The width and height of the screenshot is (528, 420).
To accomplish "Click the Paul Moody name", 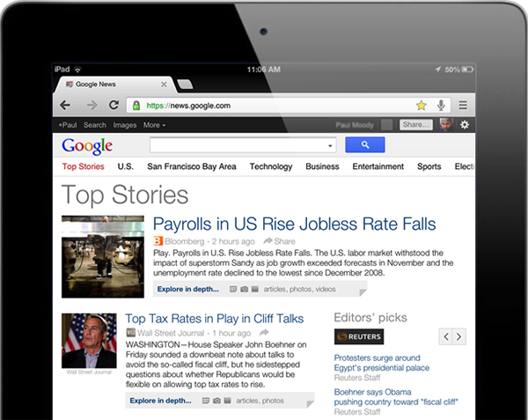I will (355, 125).
